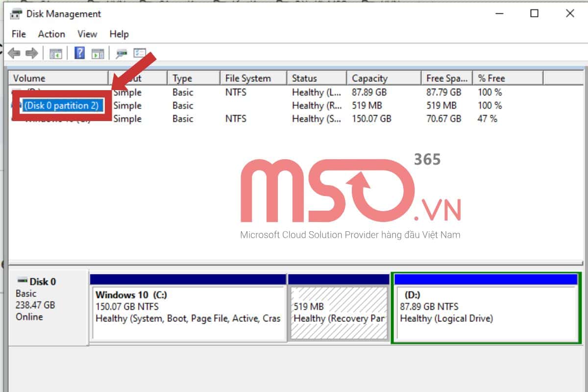Viewport: 588px width, 392px height.
Task: Sort by the Free Space column header
Action: 447,78
